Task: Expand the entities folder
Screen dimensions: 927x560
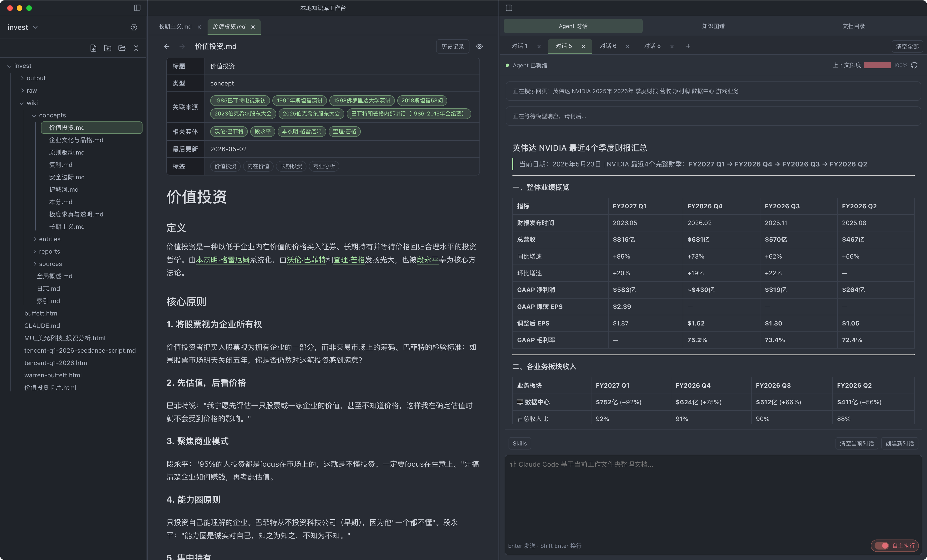Action: pos(35,239)
